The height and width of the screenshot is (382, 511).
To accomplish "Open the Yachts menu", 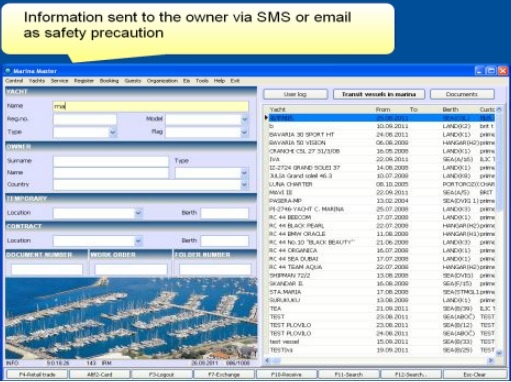I will tap(37, 81).
